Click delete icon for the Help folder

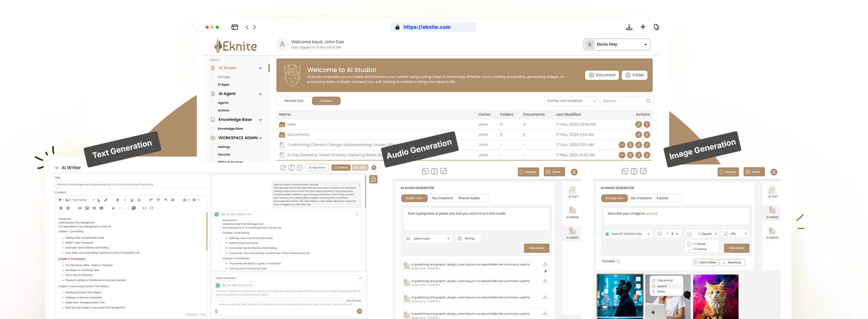647,125
